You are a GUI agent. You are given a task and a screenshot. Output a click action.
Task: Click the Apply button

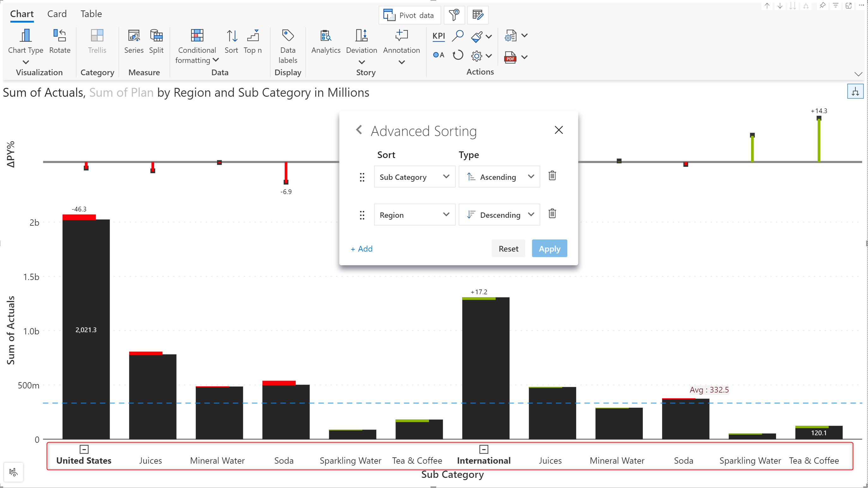pos(549,248)
